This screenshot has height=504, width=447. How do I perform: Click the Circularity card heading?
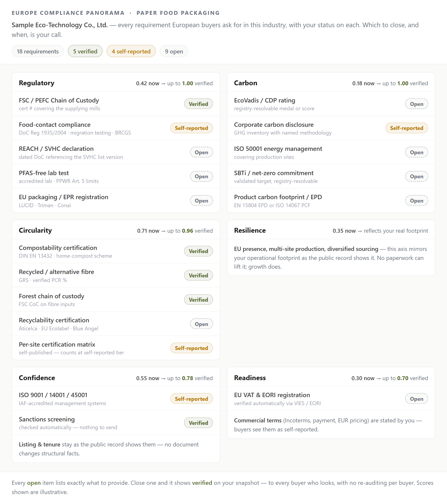(x=35, y=230)
